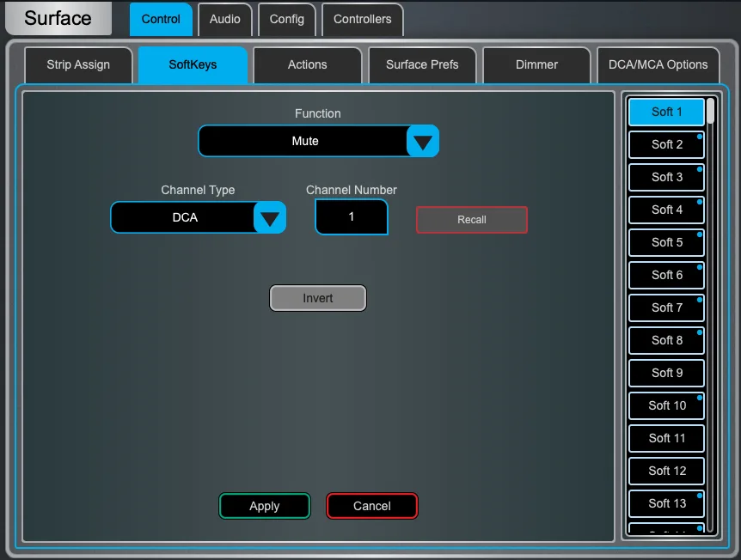Open the Strip Assign tab
The width and height of the screenshot is (741, 560).
pos(78,64)
